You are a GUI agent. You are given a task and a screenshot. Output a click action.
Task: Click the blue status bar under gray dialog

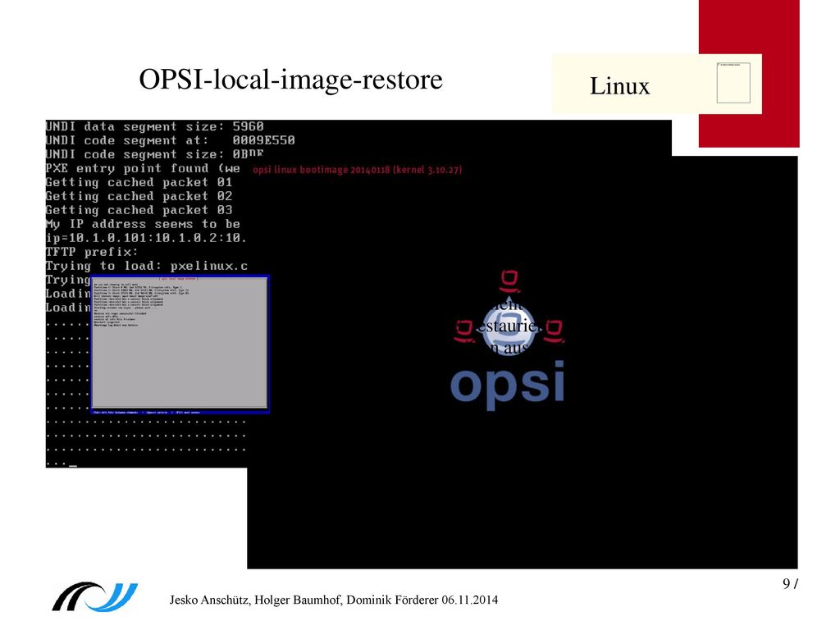pyautogui.click(x=180, y=412)
